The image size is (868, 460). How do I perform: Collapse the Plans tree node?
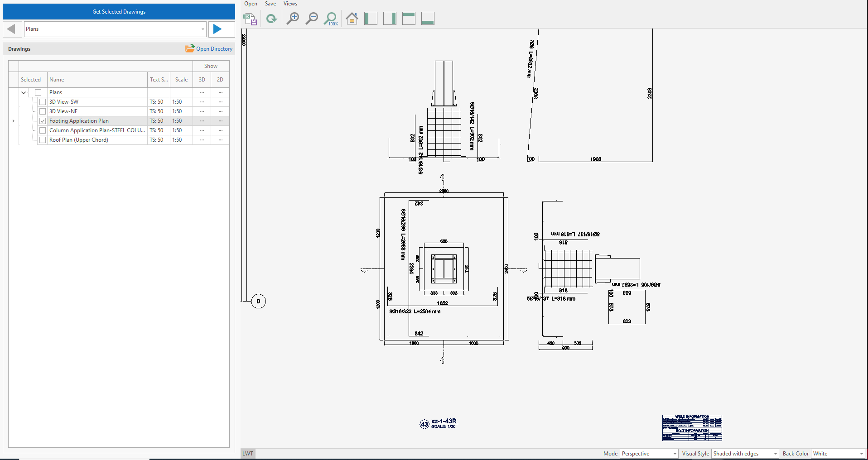[23, 92]
